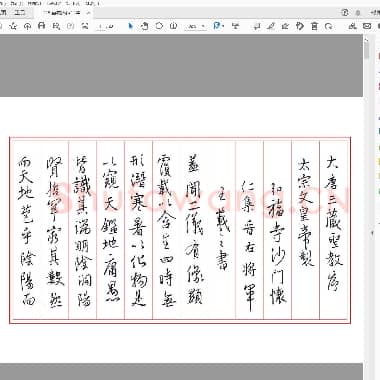
Task: Expand the fit page options arrow
Action: pos(223,26)
